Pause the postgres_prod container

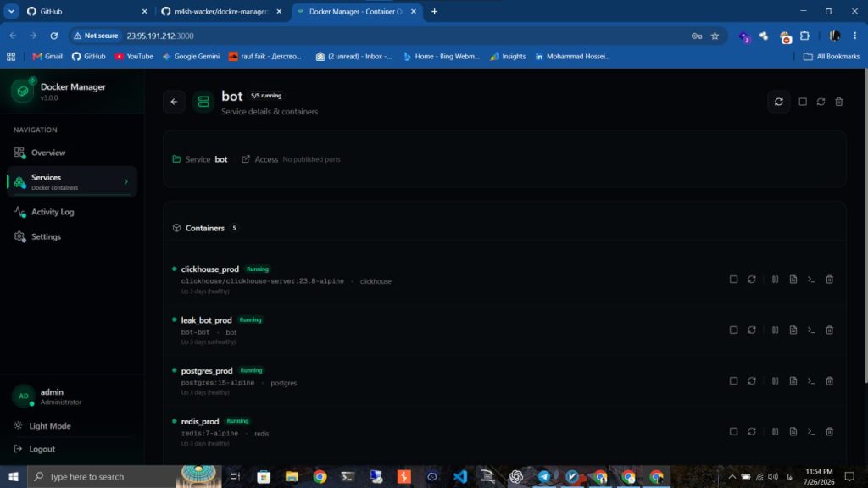click(x=775, y=381)
